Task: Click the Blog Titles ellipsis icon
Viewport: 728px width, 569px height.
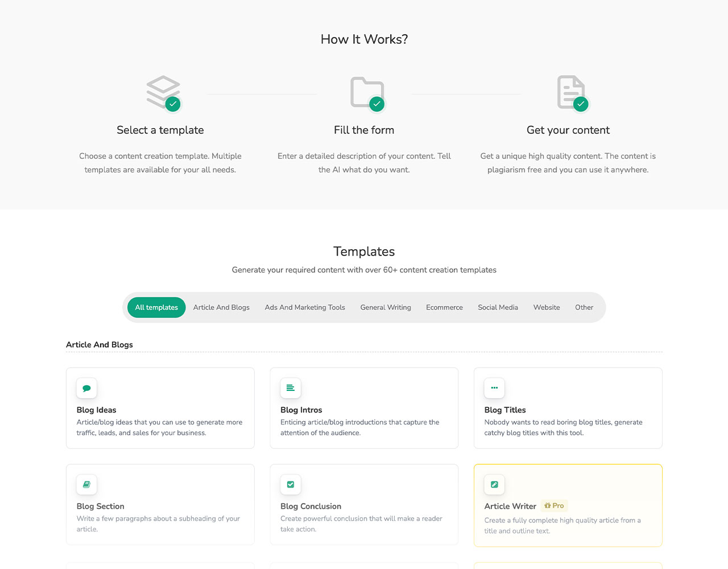Action: (494, 388)
